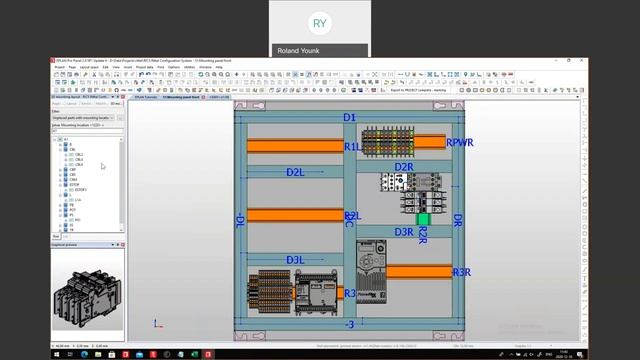Click the print toolbar icon

pos(76,75)
